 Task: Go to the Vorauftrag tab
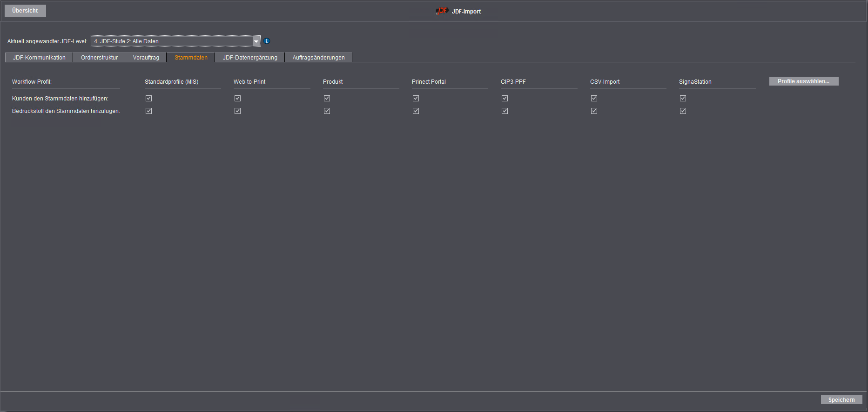click(146, 58)
